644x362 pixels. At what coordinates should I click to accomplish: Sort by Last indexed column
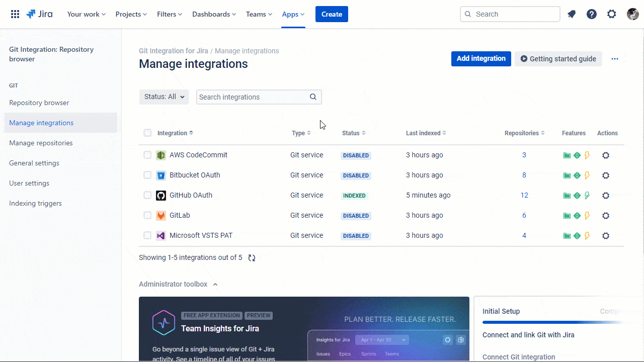pyautogui.click(x=426, y=133)
